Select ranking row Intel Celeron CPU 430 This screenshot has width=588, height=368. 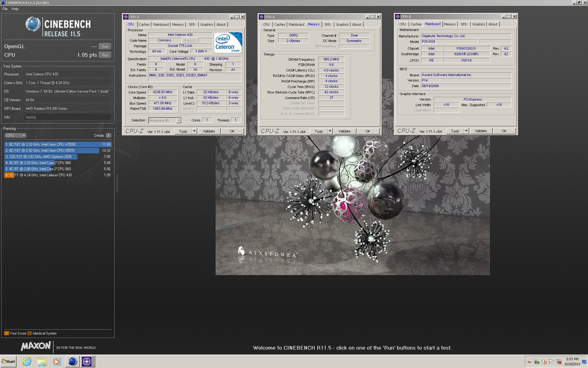(58, 175)
